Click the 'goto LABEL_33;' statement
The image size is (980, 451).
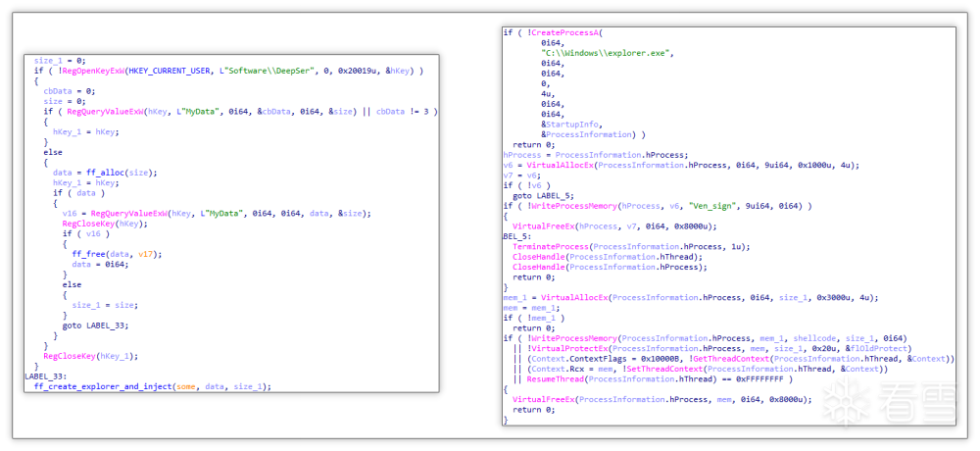point(95,326)
